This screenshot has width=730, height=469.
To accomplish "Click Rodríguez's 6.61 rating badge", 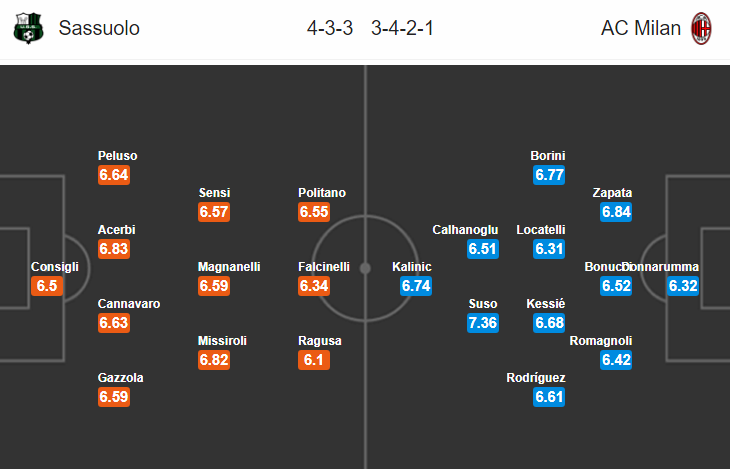I will tap(549, 397).
